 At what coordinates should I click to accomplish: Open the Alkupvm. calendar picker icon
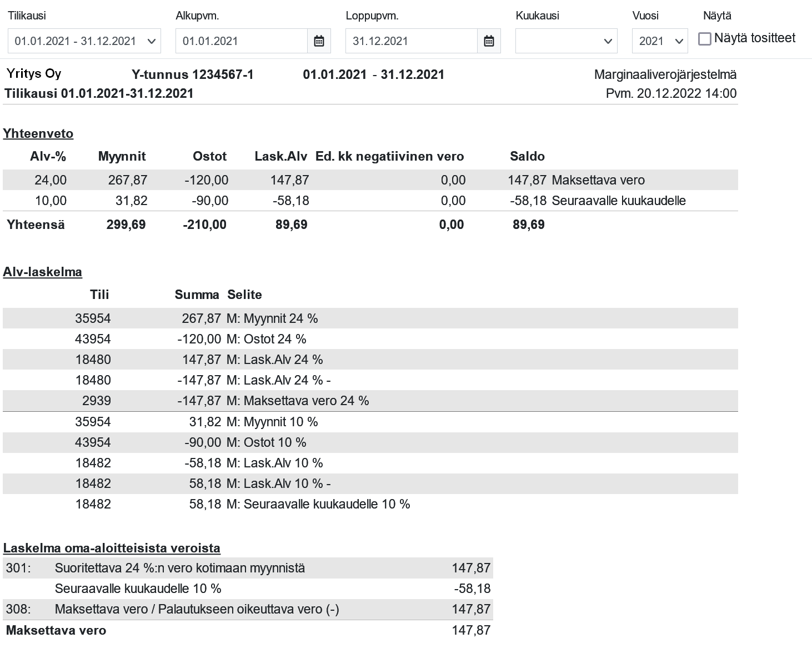point(319,41)
